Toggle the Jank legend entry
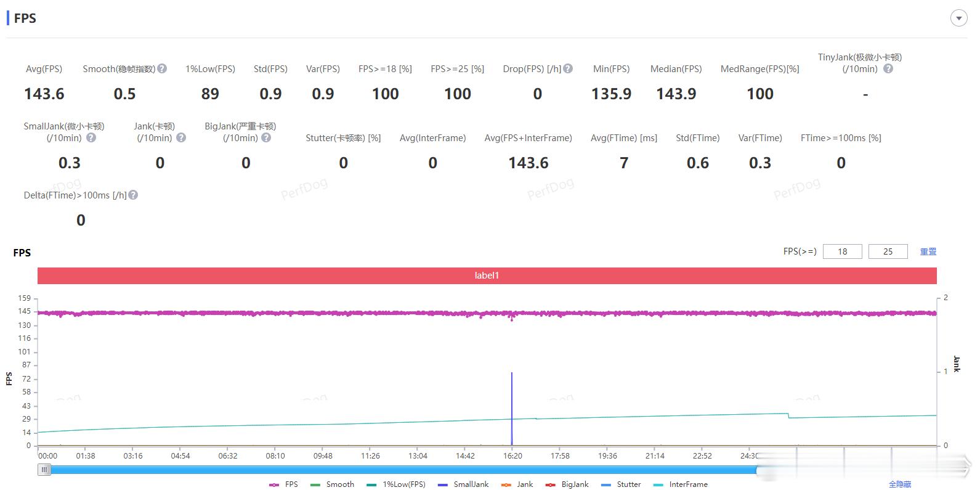The height and width of the screenshot is (490, 980). click(x=517, y=484)
